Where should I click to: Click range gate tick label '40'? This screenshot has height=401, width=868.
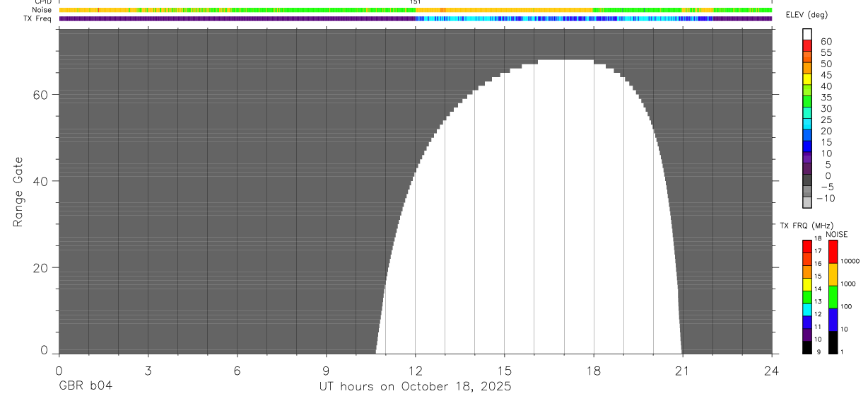coord(41,181)
